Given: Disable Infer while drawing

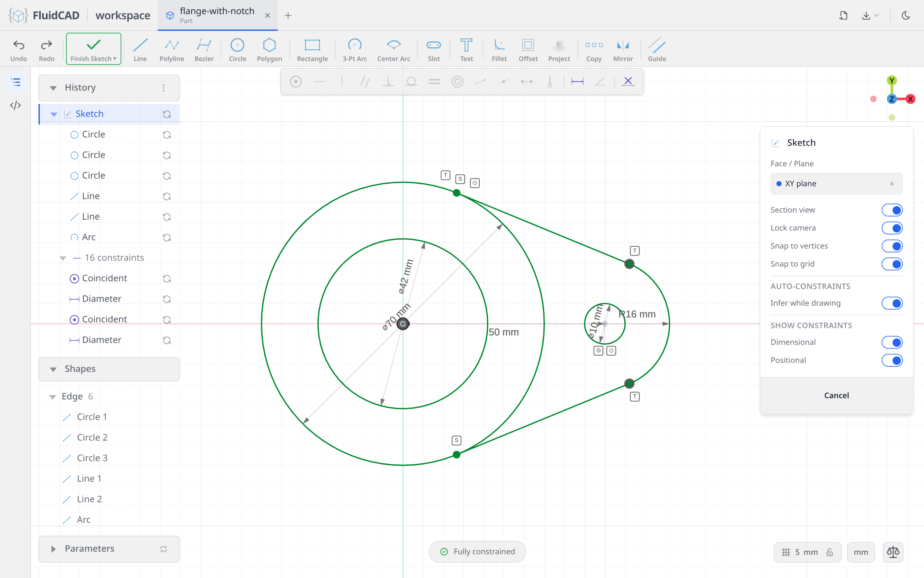Looking at the screenshot, I should [x=892, y=303].
